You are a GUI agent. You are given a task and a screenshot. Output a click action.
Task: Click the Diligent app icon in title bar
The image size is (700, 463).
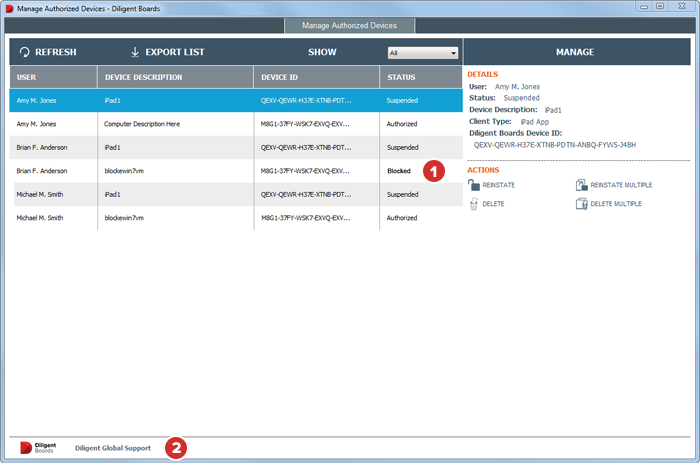9,8
